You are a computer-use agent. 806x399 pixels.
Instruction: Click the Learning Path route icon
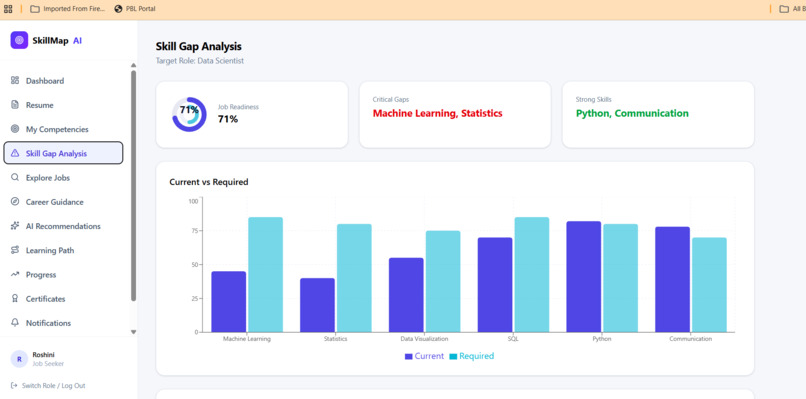pyautogui.click(x=15, y=250)
